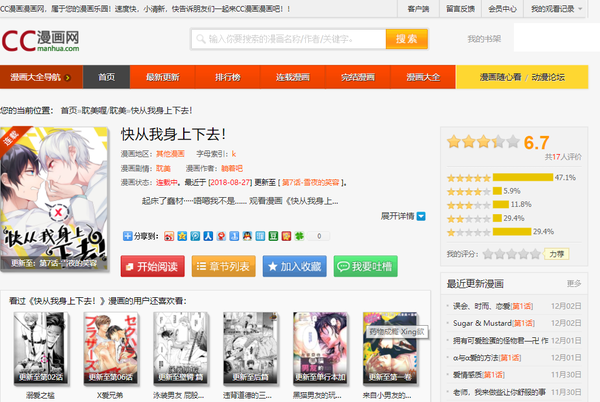Click the plus share icon
Viewport: 600px width, 402px height.
[x=127, y=236]
